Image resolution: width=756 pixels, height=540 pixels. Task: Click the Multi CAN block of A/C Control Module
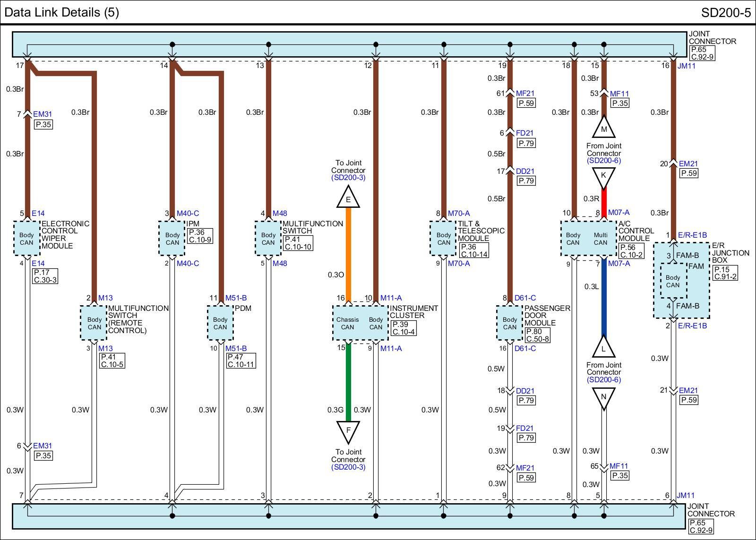601,239
